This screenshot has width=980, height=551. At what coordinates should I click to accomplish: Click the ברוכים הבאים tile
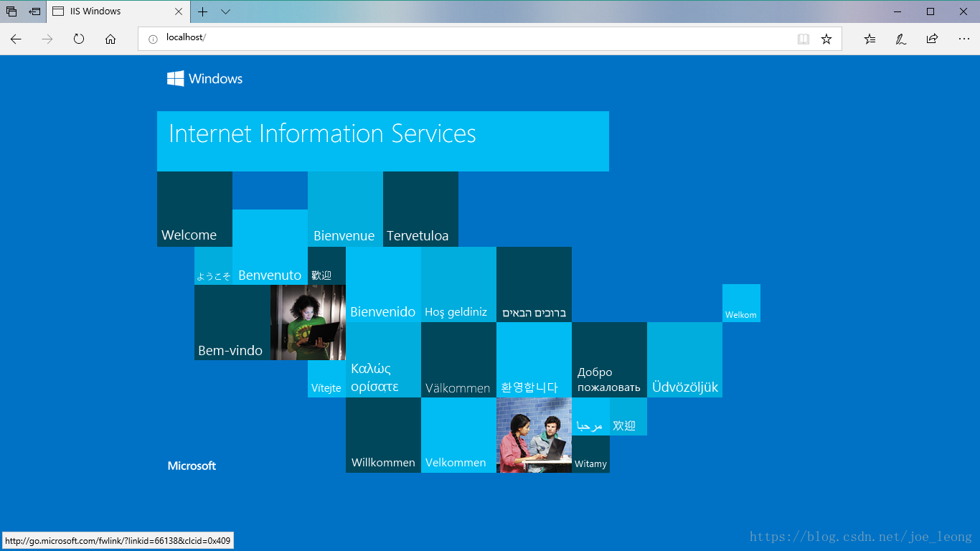tap(534, 284)
